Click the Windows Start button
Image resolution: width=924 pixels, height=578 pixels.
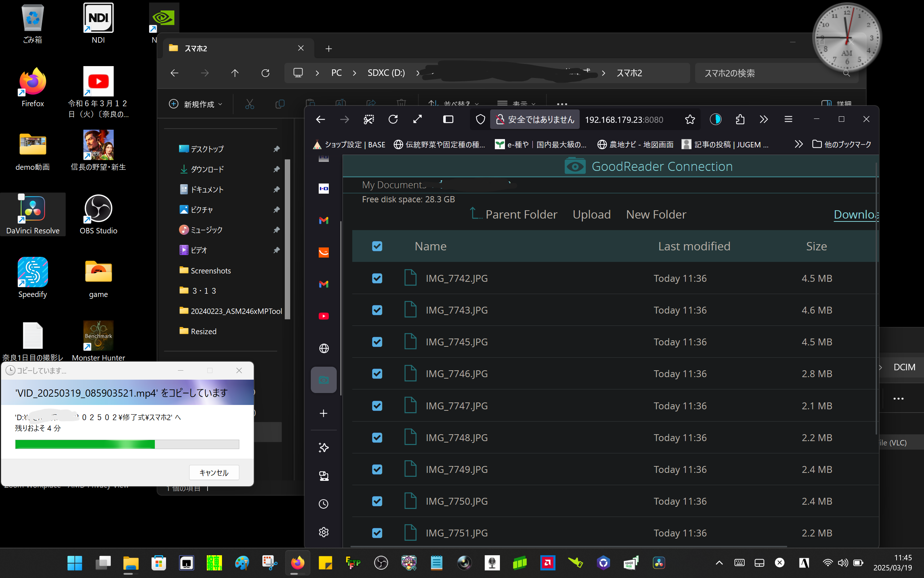tap(75, 563)
